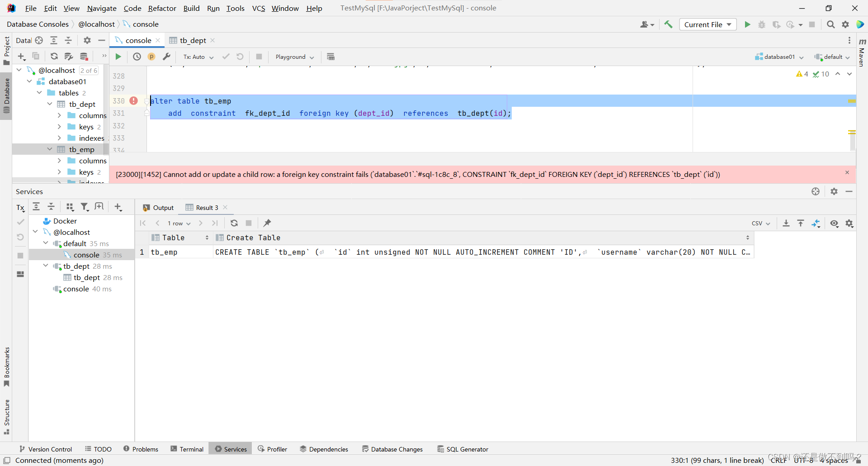Screen dimensions: 868x466
Task: Click @localhost breadcrumb in navigation bar
Action: (x=96, y=24)
